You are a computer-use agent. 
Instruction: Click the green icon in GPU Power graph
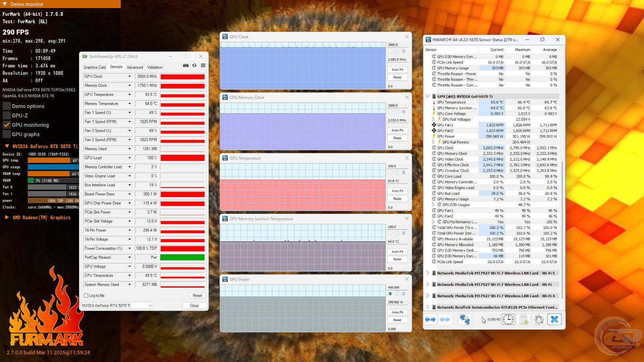[390, 294]
